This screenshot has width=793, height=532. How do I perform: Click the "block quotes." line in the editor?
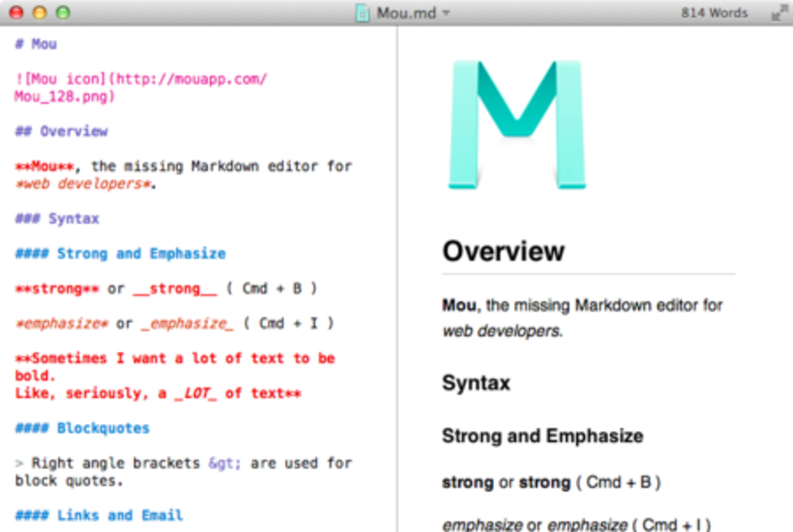(69, 481)
